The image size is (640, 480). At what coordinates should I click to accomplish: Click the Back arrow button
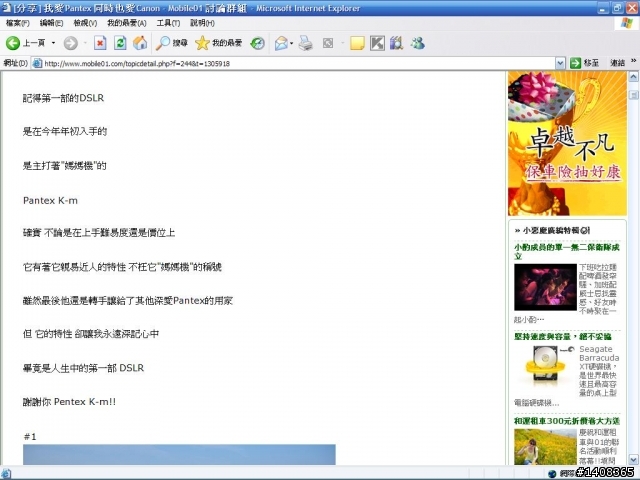[13, 43]
